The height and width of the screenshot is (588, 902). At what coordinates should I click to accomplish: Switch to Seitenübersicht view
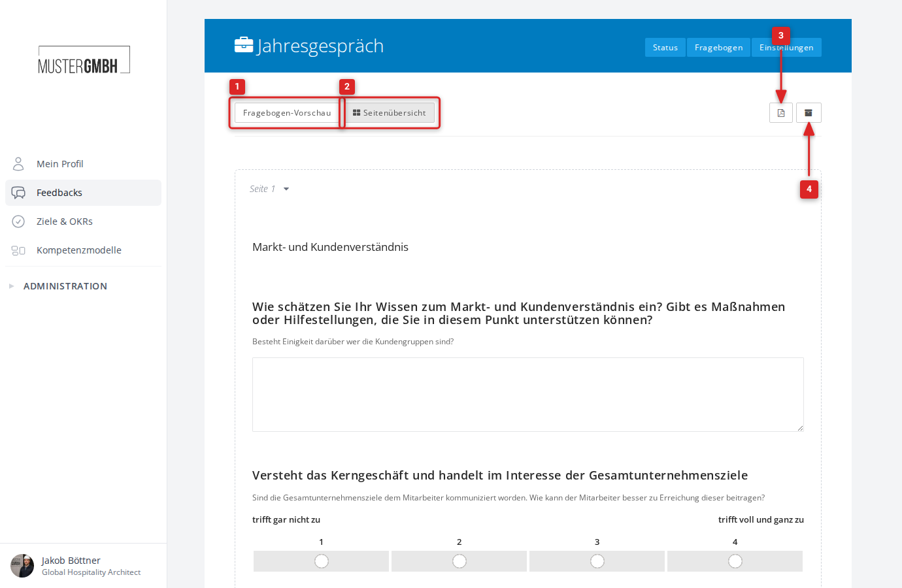coord(390,113)
